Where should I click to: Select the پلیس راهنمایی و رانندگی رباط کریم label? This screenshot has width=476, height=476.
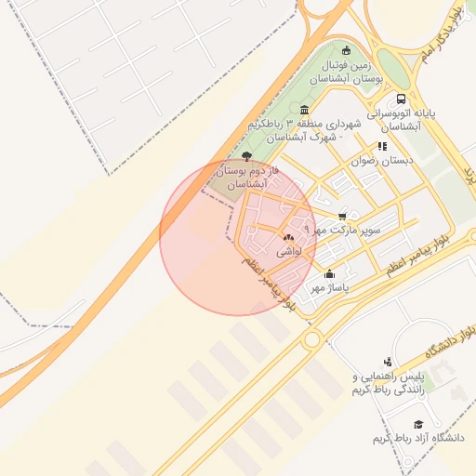[389, 384]
